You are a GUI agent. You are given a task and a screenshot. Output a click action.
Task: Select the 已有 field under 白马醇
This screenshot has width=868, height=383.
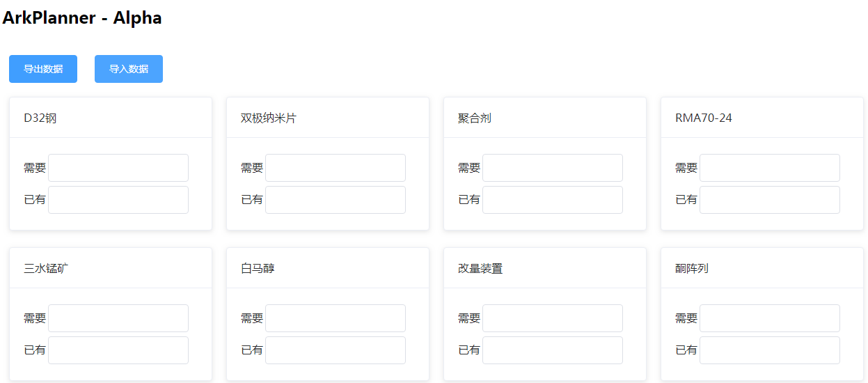tap(336, 350)
